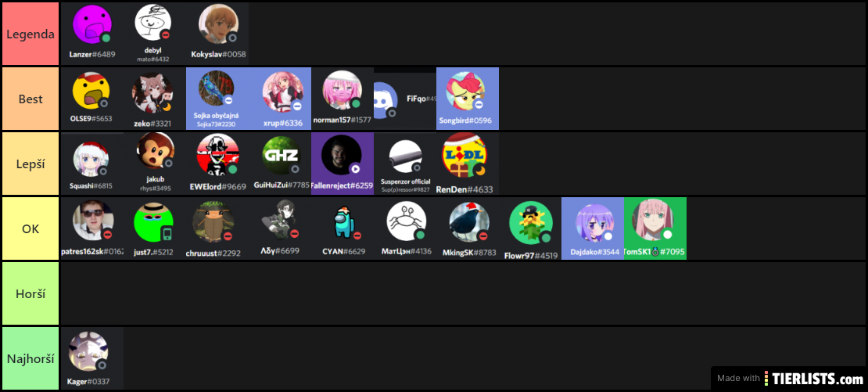Click Lanzer's purple avatar
This screenshot has width=868, height=392.
(x=92, y=25)
